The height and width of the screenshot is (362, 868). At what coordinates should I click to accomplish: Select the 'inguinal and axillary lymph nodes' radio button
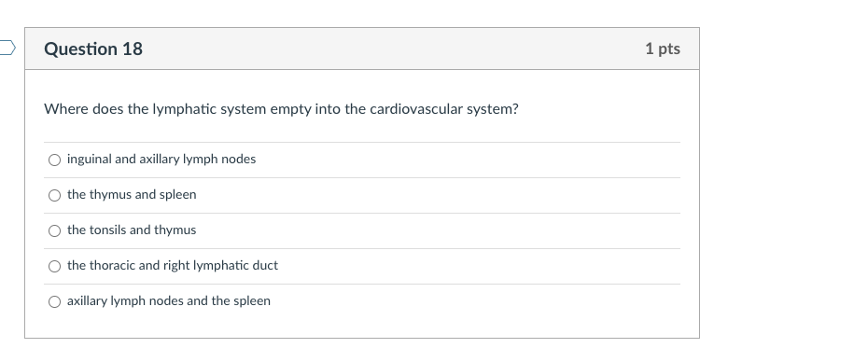click(54, 160)
